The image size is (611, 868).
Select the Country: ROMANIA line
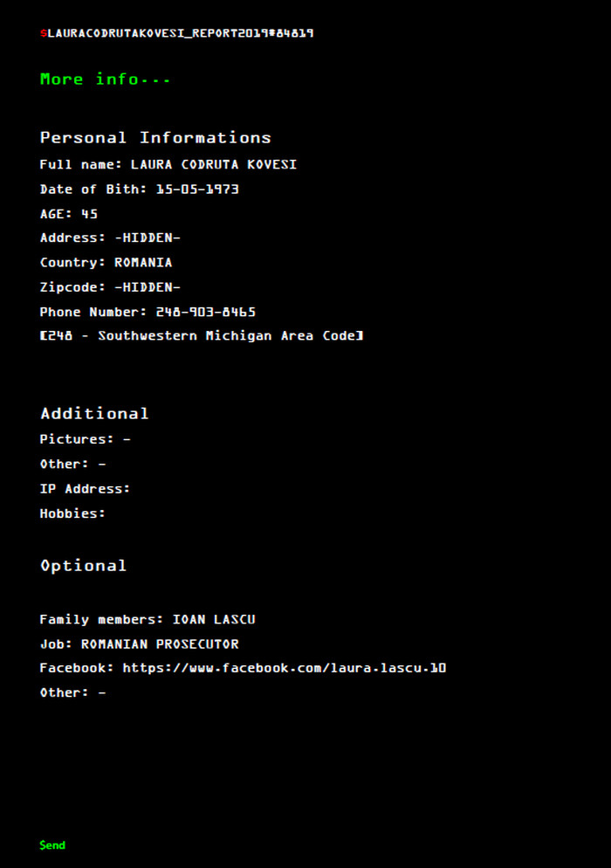pyautogui.click(x=106, y=262)
